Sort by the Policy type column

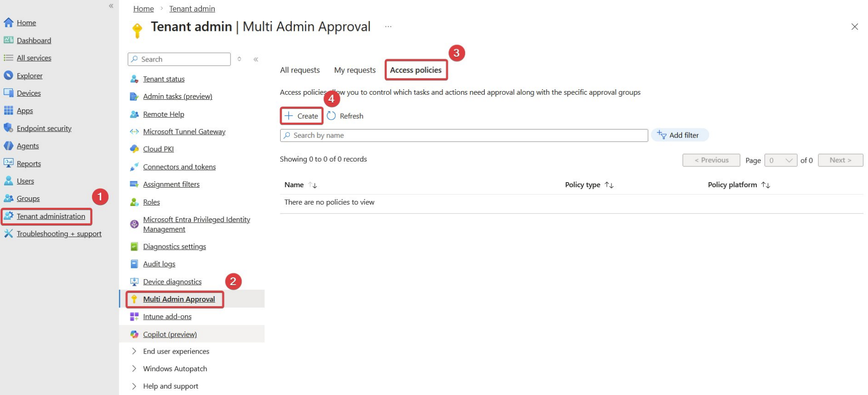pos(609,185)
